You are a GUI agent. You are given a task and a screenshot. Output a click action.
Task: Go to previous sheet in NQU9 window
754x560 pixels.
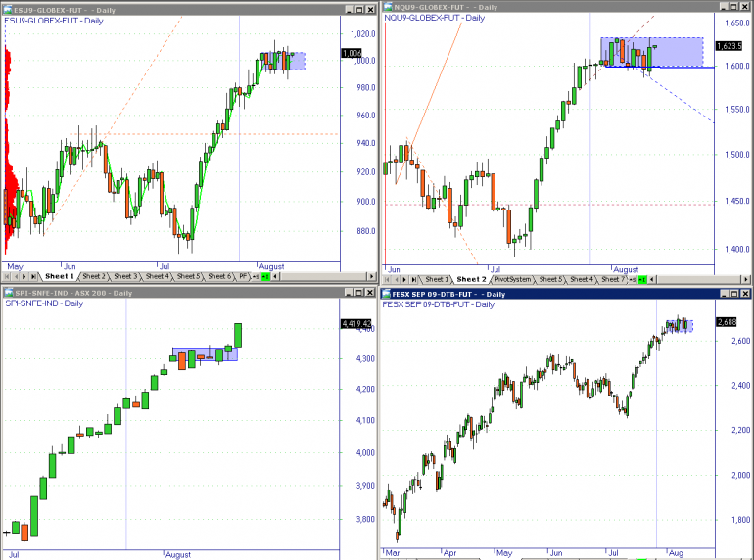pyautogui.click(x=396, y=279)
